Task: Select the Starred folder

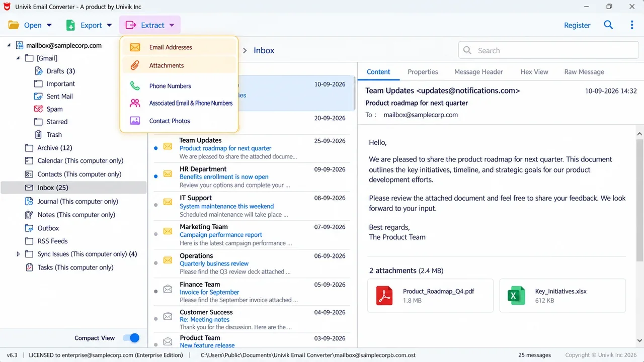Action: tap(57, 122)
